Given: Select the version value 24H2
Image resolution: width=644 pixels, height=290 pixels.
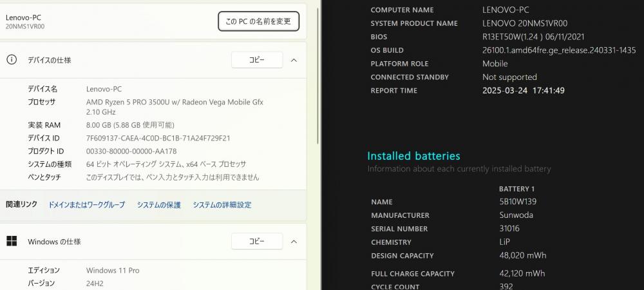Looking at the screenshot, I should pyautogui.click(x=95, y=284).
